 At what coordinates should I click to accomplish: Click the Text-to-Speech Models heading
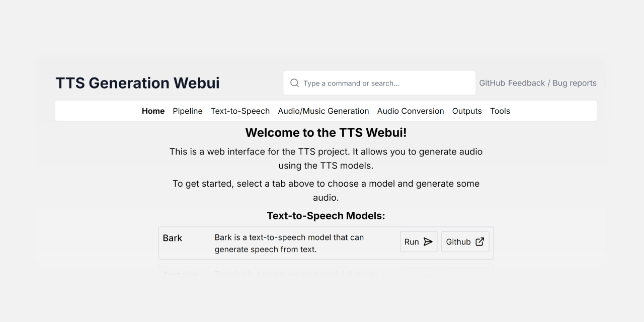326,216
